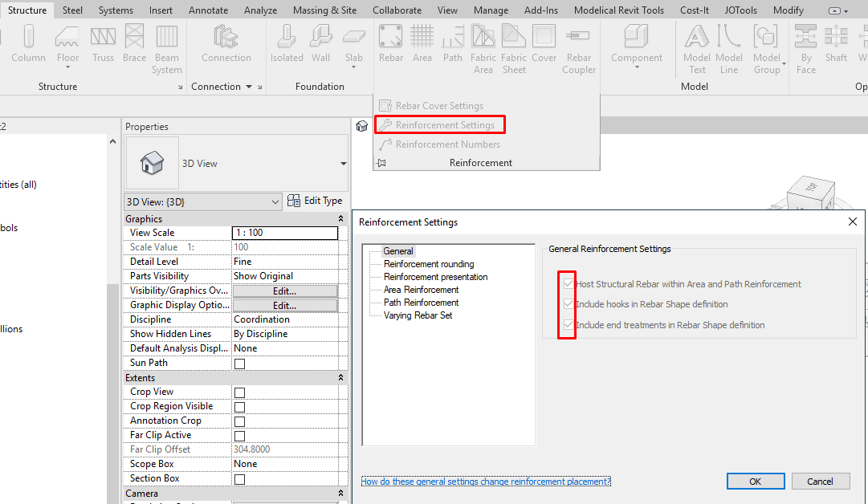The height and width of the screenshot is (504, 868).
Task: Enable the Far Clip Active checkbox
Action: point(240,436)
